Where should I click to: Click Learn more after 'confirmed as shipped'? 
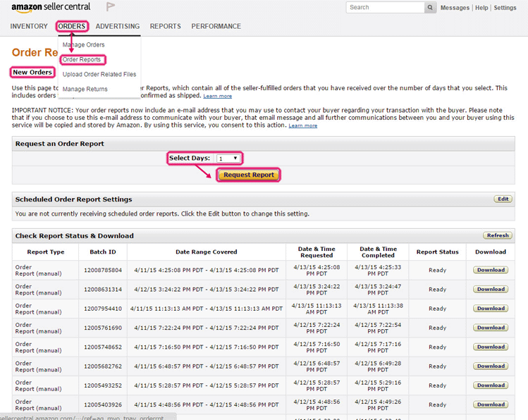pyautogui.click(x=218, y=96)
